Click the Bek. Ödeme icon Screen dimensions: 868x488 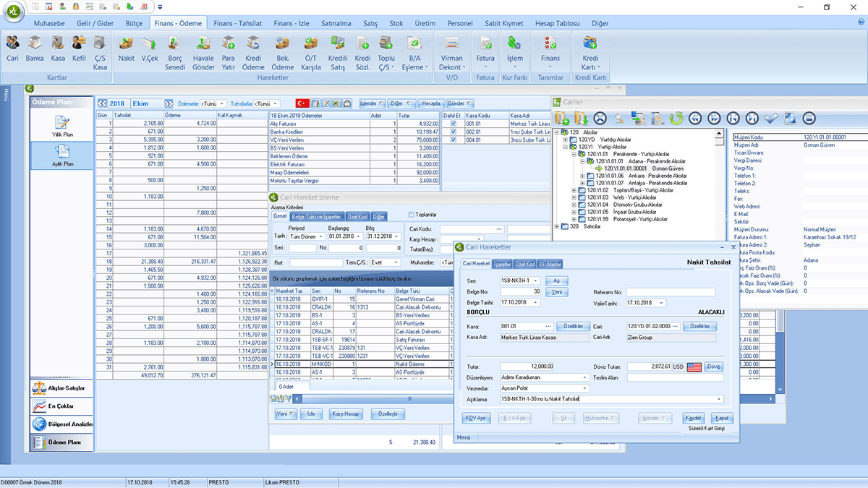coord(283,53)
